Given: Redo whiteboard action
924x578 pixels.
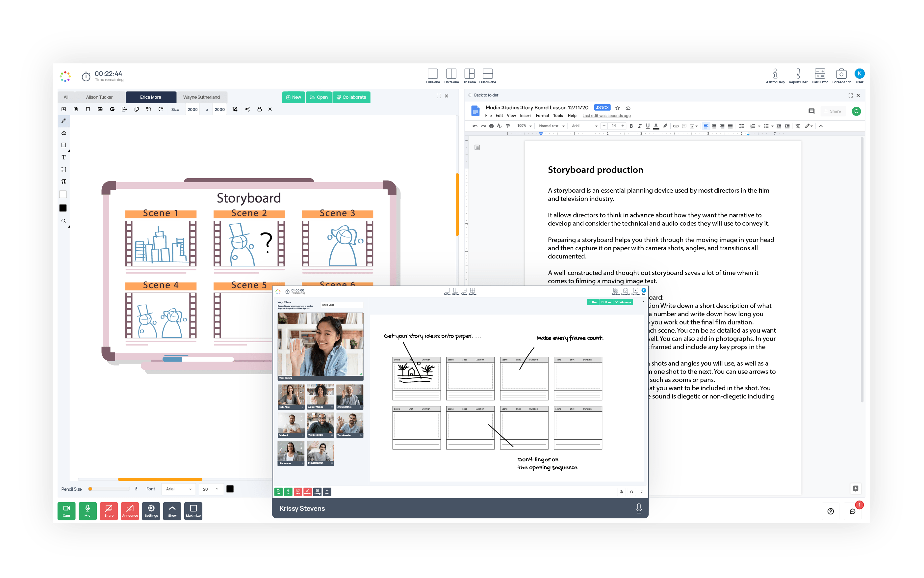Looking at the screenshot, I should (161, 109).
